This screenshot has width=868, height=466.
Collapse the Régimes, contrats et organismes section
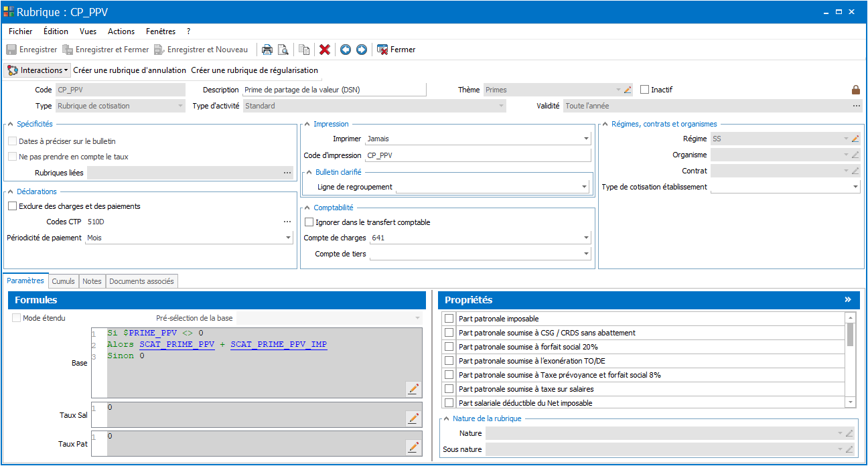point(605,124)
